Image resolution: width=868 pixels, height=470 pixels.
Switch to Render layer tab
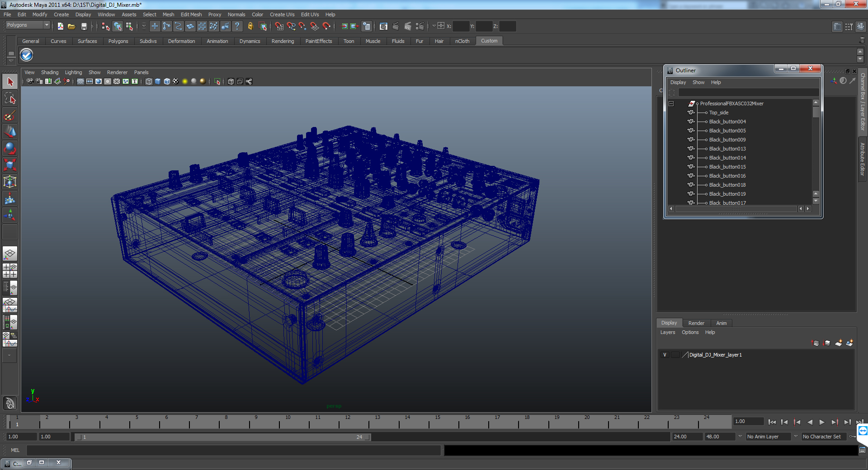696,323
